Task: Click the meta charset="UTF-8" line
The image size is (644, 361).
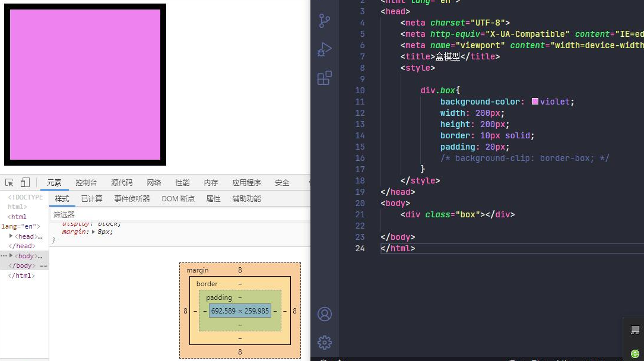Action: (455, 23)
